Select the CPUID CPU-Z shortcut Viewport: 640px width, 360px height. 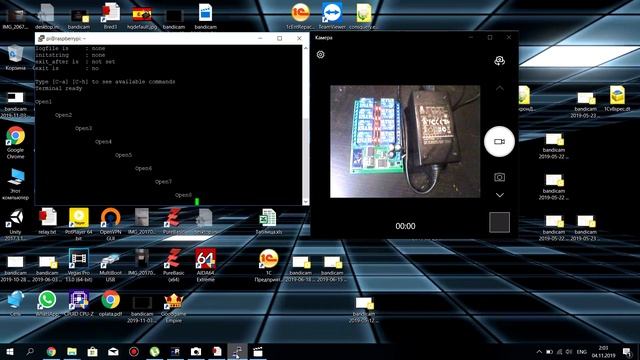(79, 304)
